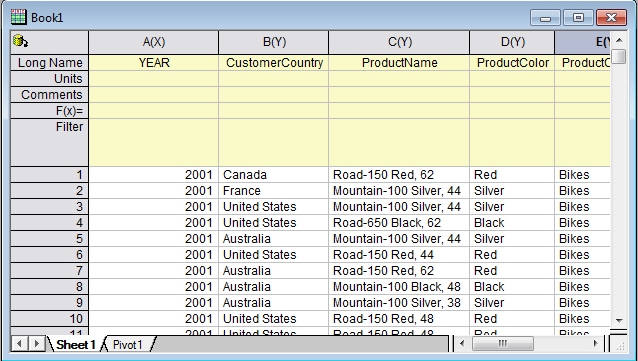This screenshot has height=361, width=638.
Task: Select the Long Name row label
Action: pyautogui.click(x=49, y=63)
